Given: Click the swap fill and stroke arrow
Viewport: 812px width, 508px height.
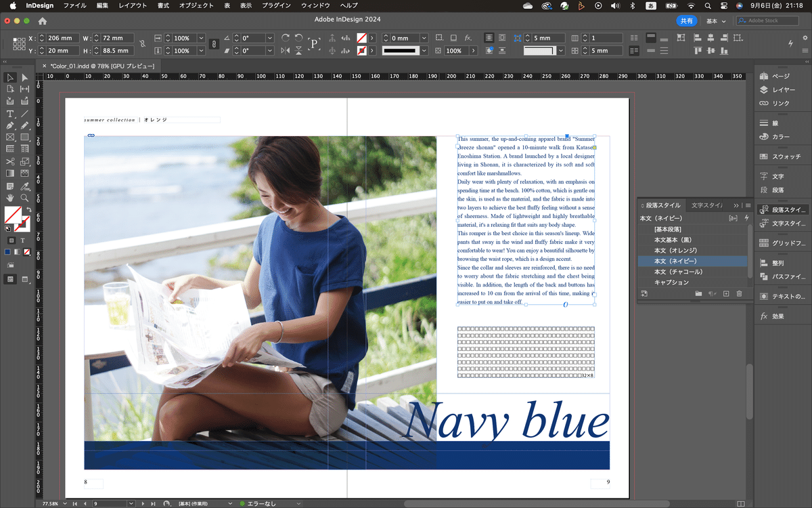Looking at the screenshot, I should (29, 209).
